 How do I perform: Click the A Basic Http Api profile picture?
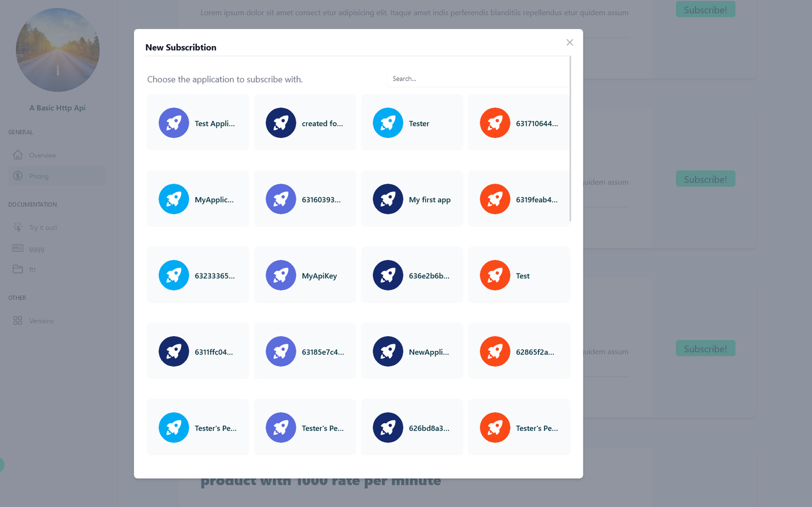(x=57, y=50)
